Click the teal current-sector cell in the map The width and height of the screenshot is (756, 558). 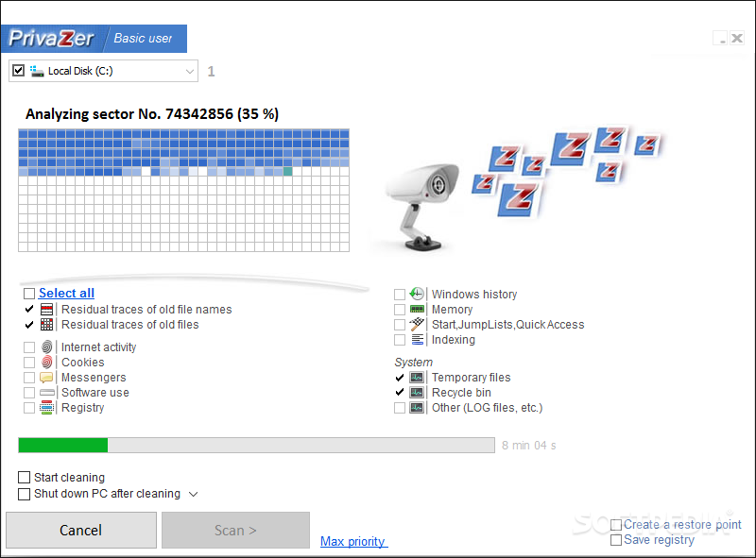click(287, 172)
